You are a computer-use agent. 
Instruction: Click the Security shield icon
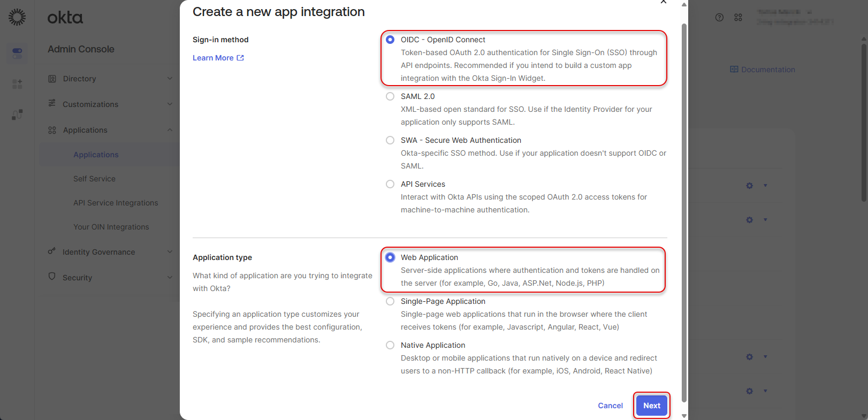pos(52,277)
